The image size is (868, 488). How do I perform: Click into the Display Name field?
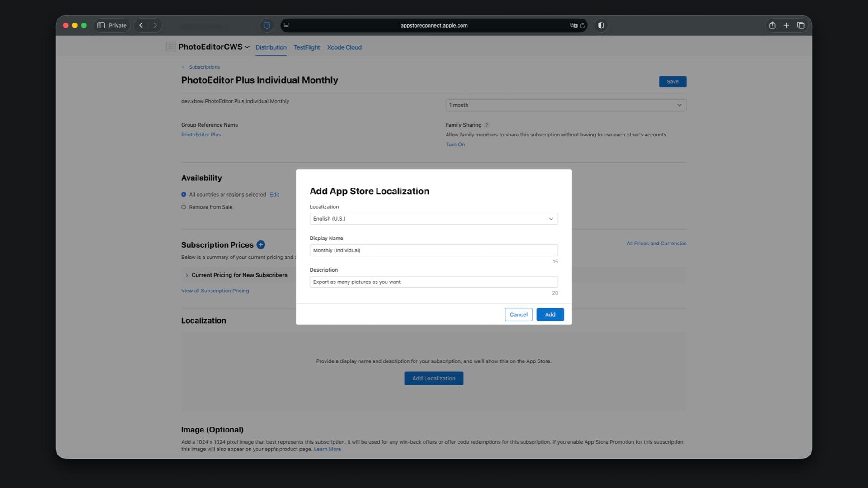point(433,250)
